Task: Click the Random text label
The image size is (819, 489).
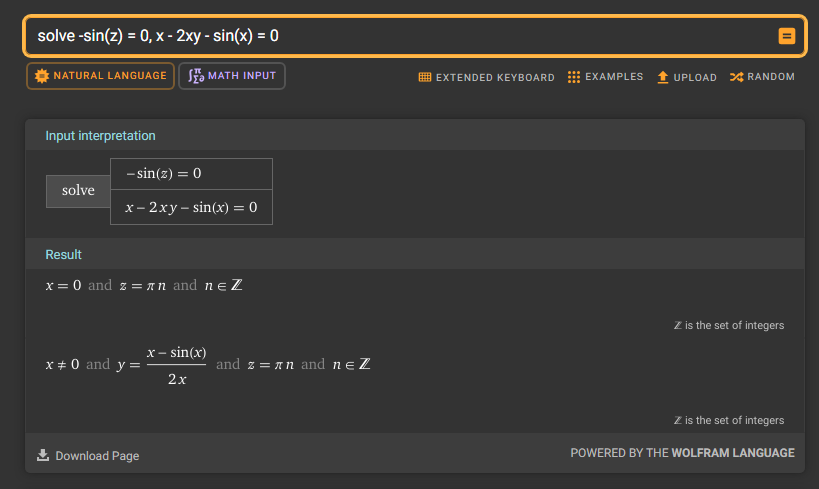Action: point(771,77)
